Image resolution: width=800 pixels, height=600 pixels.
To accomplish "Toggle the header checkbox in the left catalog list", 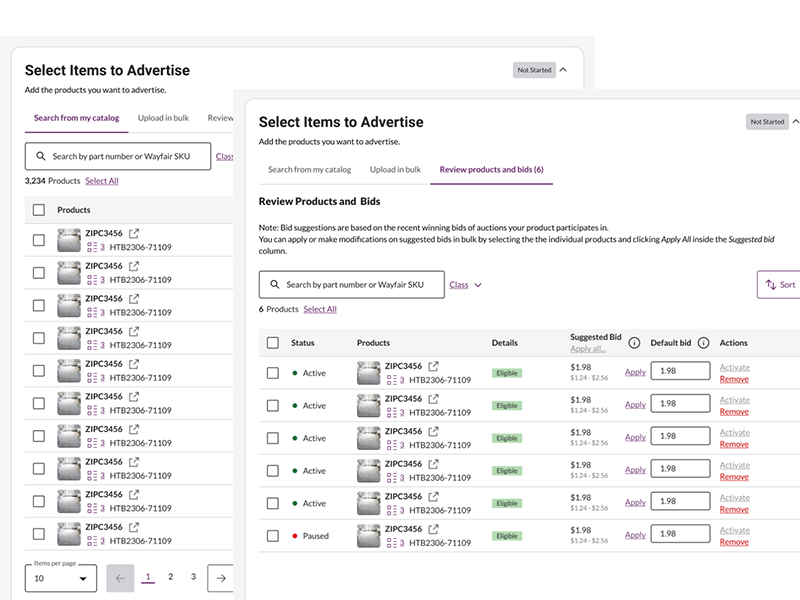I will (x=39, y=210).
